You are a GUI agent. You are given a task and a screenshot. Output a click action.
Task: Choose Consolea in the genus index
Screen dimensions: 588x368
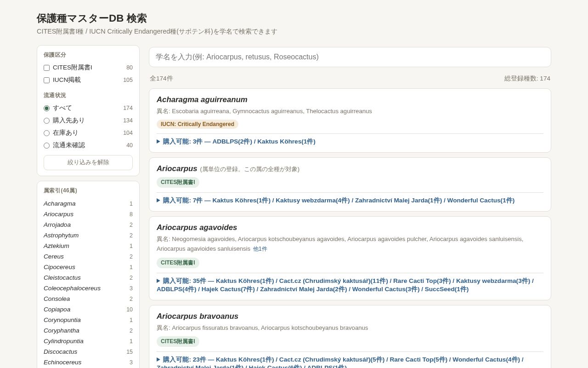(x=88, y=299)
